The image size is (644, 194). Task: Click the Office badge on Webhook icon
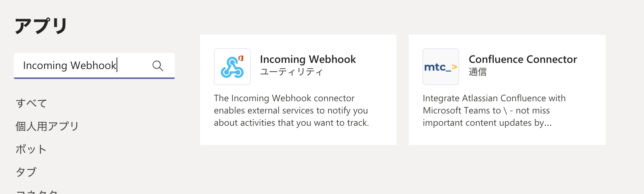tap(241, 58)
